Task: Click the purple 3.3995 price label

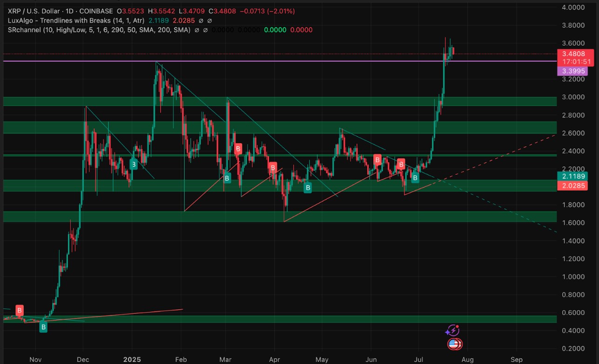Action: [572, 71]
